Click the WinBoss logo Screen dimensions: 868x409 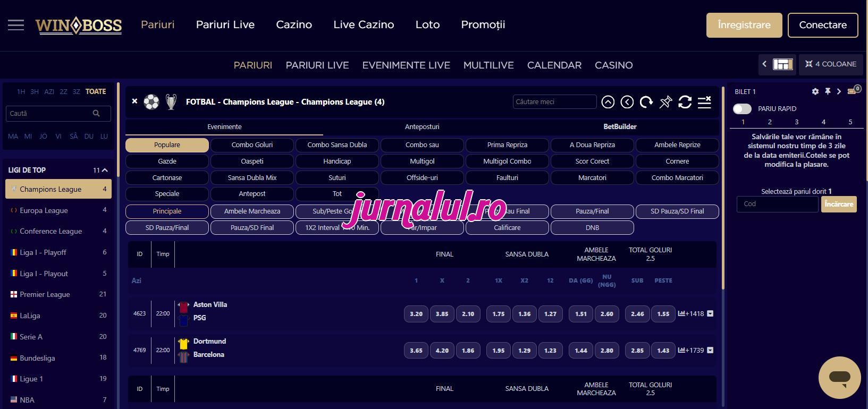[x=79, y=25]
